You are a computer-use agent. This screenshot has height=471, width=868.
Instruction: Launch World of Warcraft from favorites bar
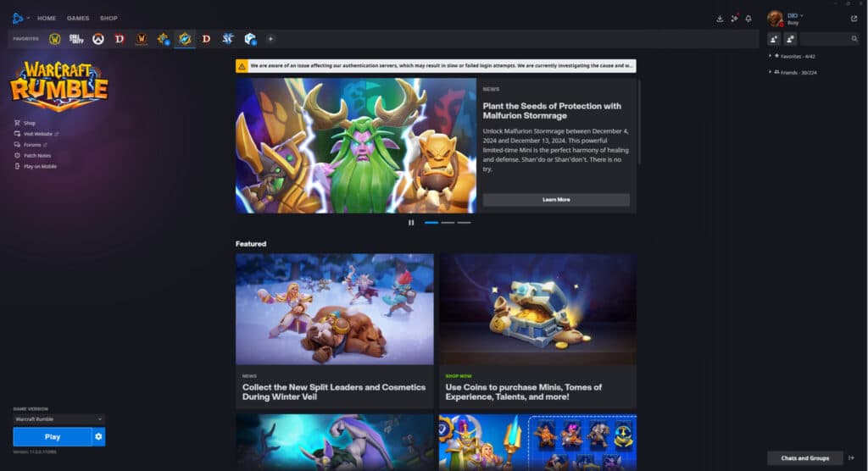pyautogui.click(x=54, y=39)
